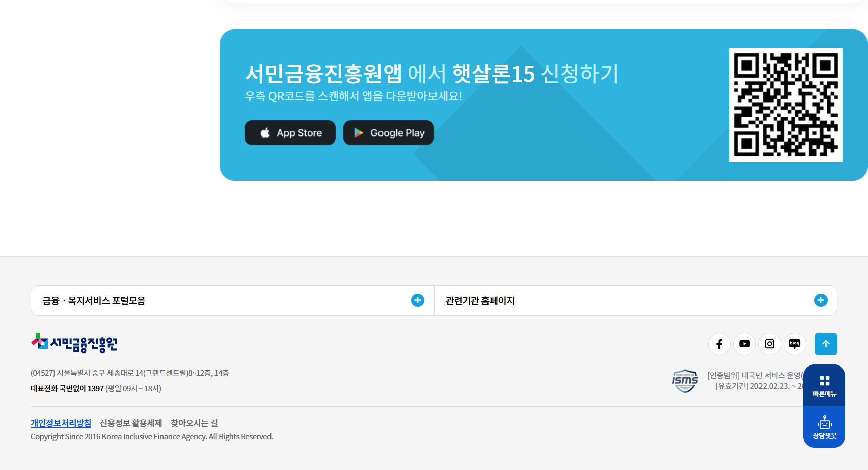Click the 우측 QR코드를 스캔해서 text

pos(353,96)
